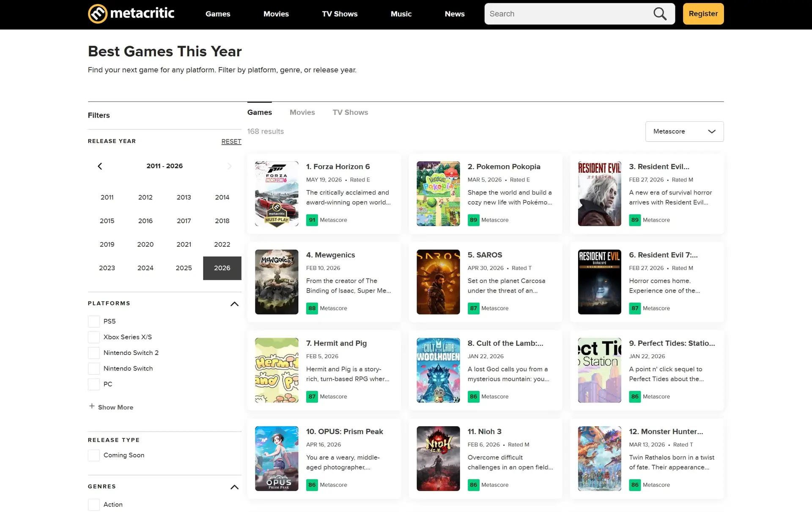Click the 86 Metascore badge for Nioh 3
This screenshot has width=812, height=512.
473,485
